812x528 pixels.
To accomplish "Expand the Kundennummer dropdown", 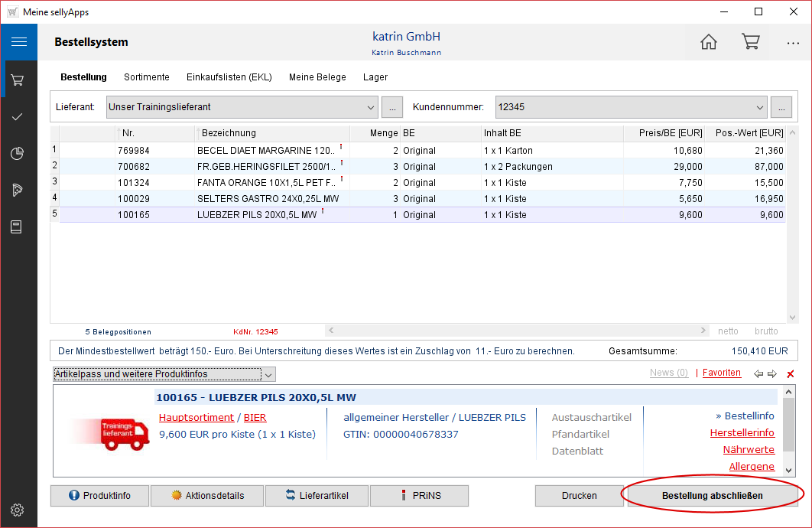I will 759,107.
